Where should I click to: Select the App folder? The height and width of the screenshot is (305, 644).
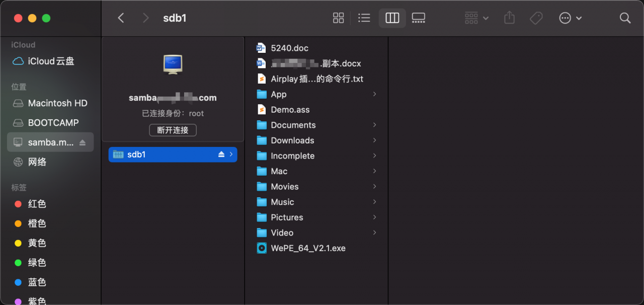[316, 95]
